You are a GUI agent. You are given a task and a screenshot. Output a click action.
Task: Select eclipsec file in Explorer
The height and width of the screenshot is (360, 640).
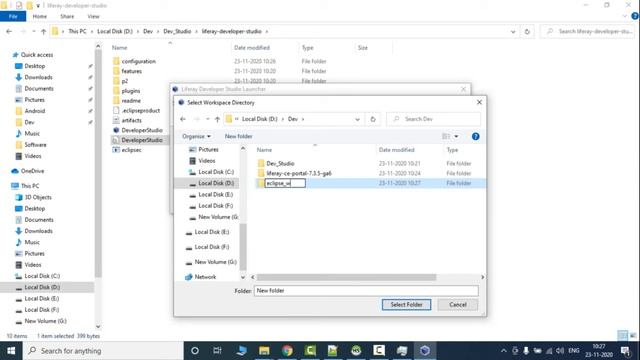pyautogui.click(x=131, y=150)
